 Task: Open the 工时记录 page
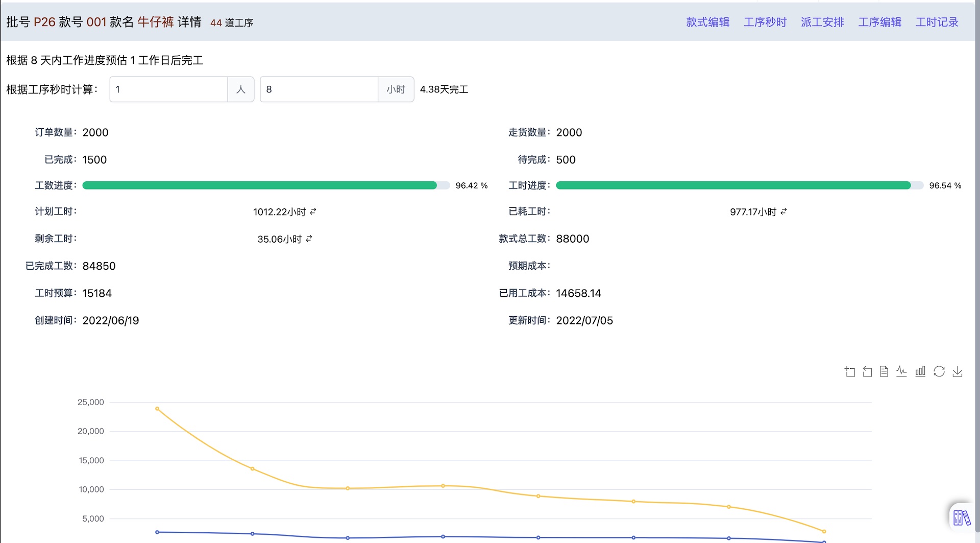937,22
